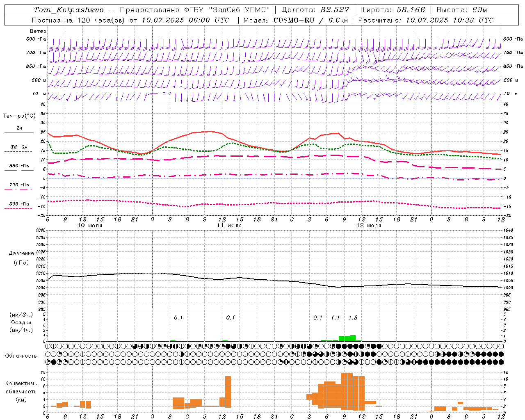Select the Долгота: 82.527 value
The width and height of the screenshot is (525, 420).
point(315,10)
